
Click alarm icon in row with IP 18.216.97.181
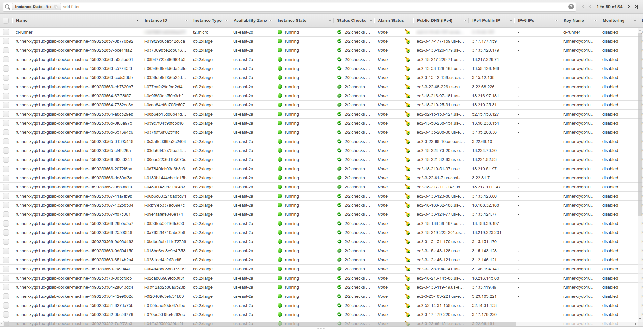pyautogui.click(x=408, y=96)
